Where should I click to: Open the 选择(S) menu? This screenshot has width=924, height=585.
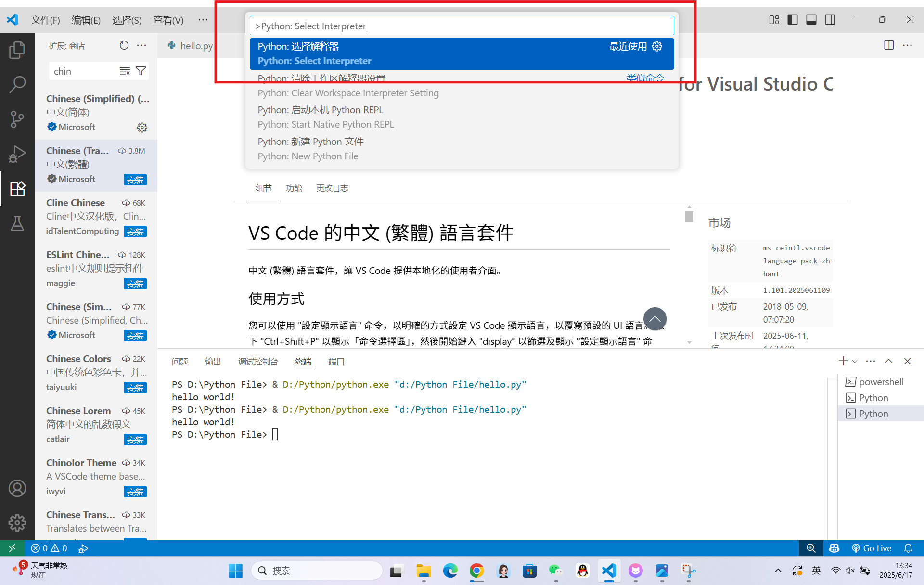tap(127, 20)
